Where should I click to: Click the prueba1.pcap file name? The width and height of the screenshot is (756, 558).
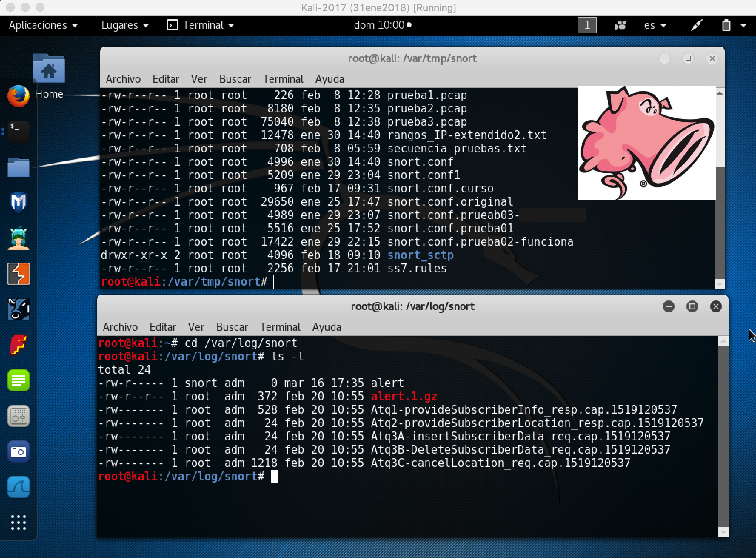(x=427, y=95)
